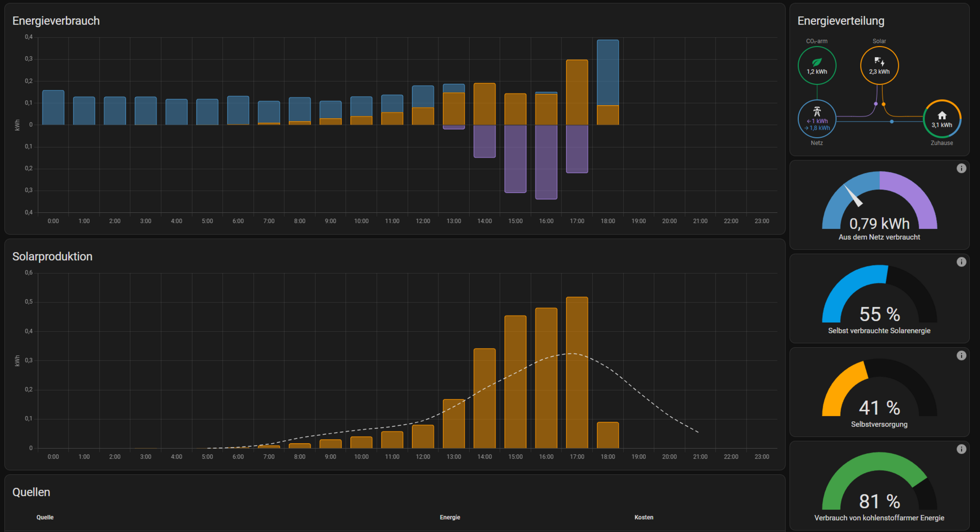Screen dimensions: 980x532
Task: Click the Quelle column header
Action: click(45, 517)
